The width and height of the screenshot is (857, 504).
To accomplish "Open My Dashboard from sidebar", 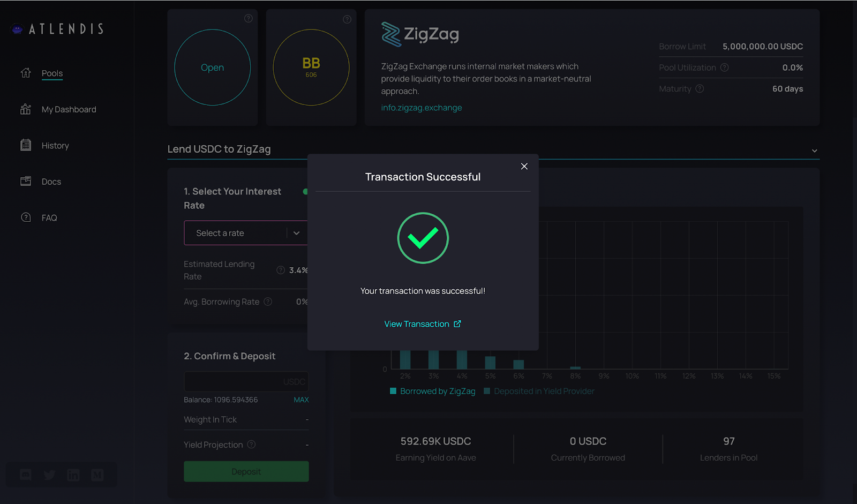I will pyautogui.click(x=69, y=109).
